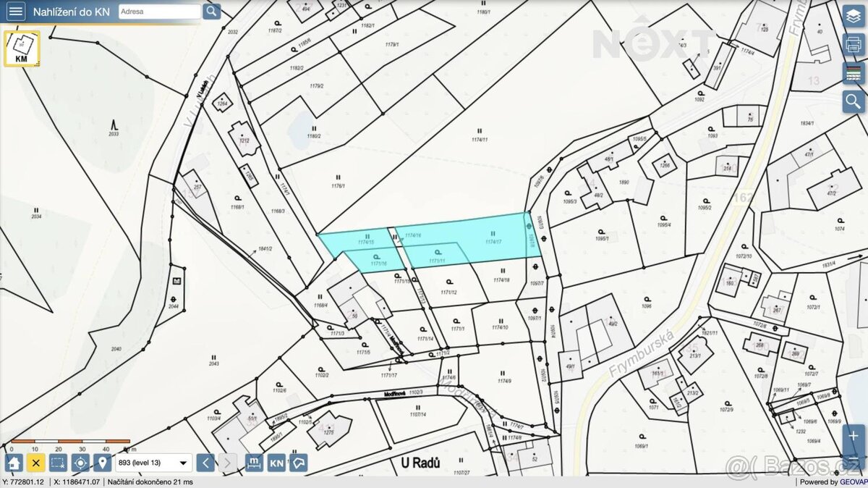Clear selection with the yellow X button
The width and height of the screenshot is (868, 488).
pos(36,463)
